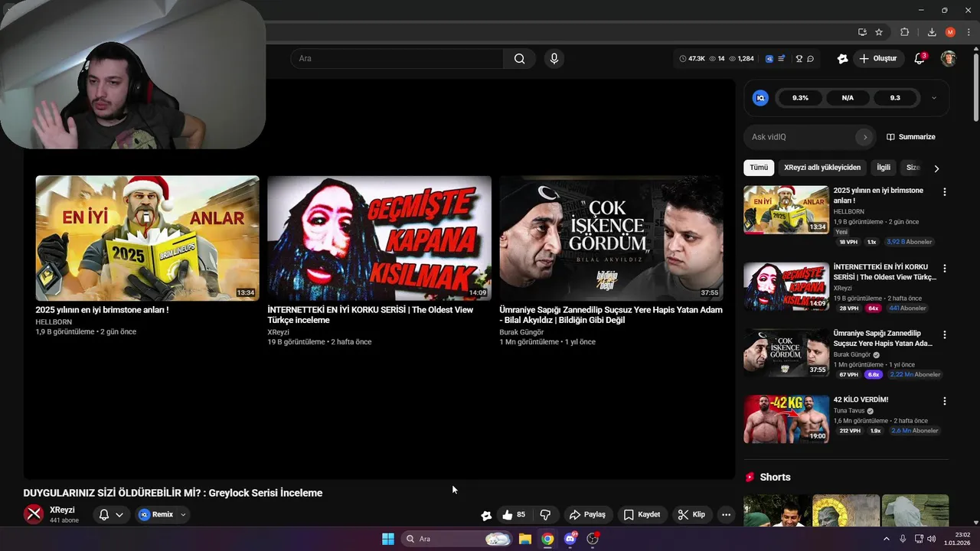Open Chrome downloads icon
Screen dimensions: 980x551
coord(932,32)
